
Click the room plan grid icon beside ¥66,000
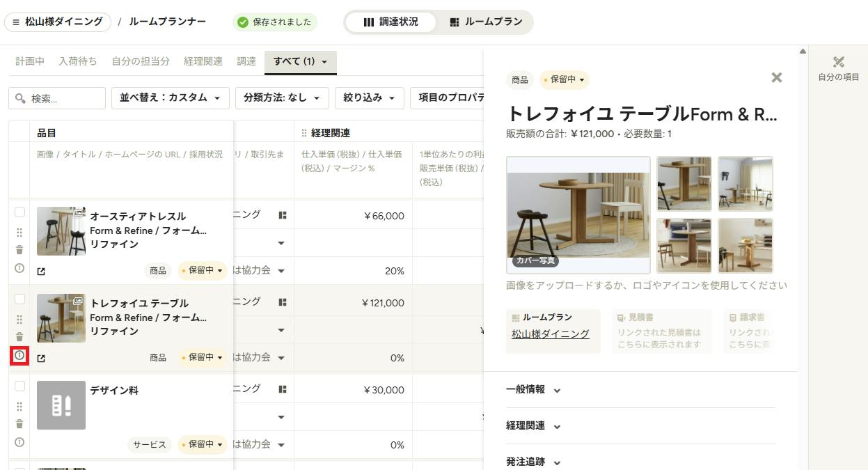pyautogui.click(x=282, y=215)
